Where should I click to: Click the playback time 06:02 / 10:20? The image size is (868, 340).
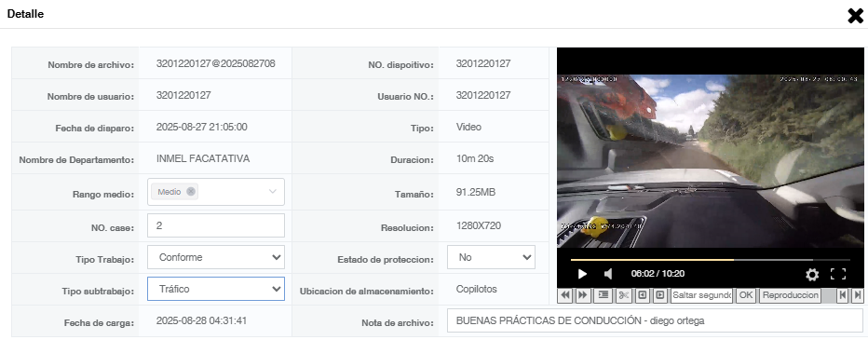click(658, 274)
